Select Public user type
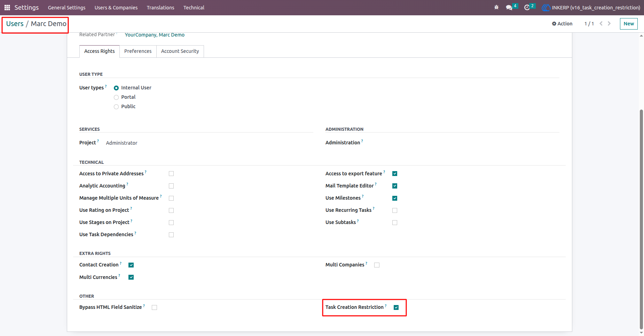Screen dimensions: 644x336 click(116, 107)
